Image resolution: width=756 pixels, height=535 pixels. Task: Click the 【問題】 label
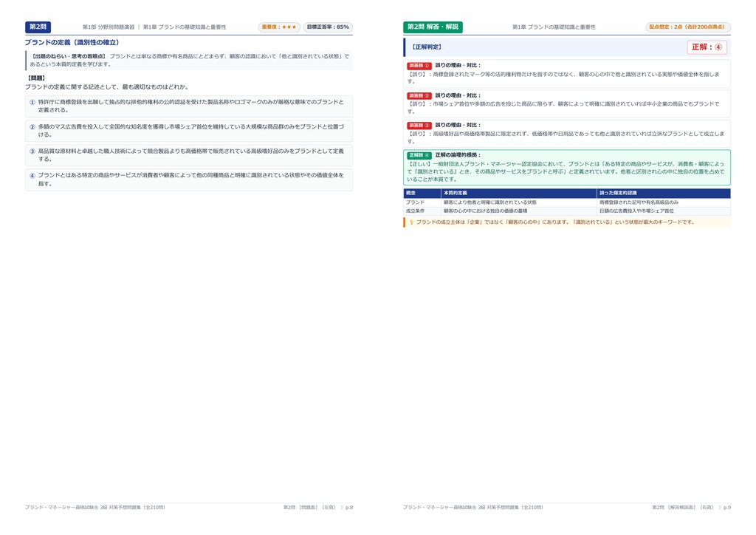coord(36,78)
